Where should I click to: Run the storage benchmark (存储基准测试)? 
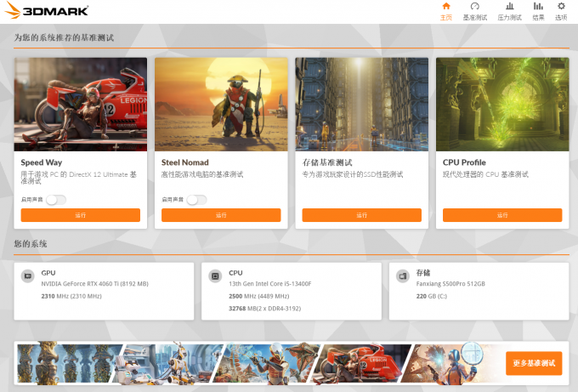click(361, 215)
